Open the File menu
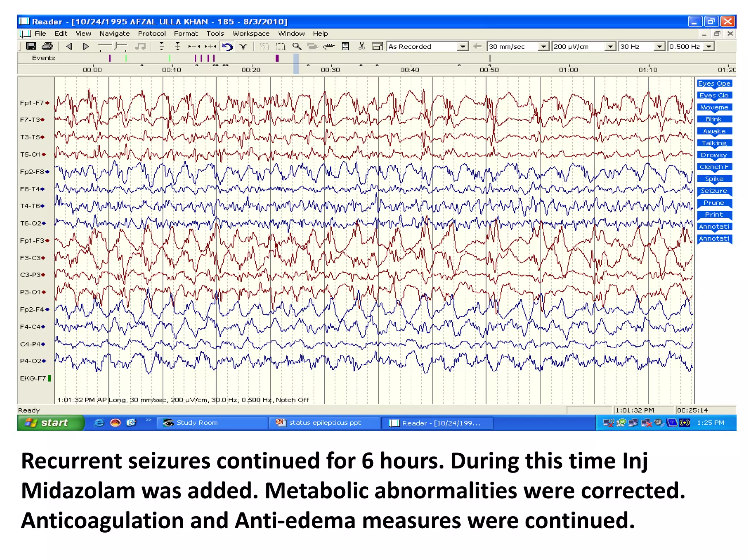The height and width of the screenshot is (560, 747). coord(40,34)
